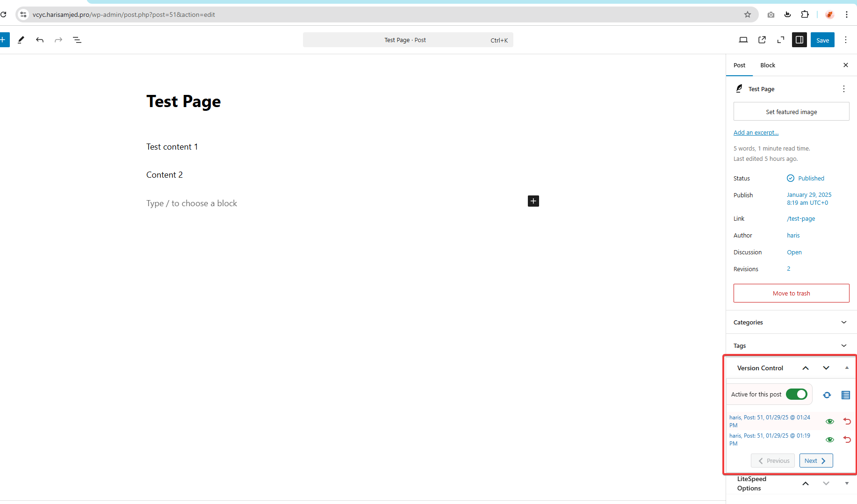Preview the 01:24 PM revision eye icon

tap(830, 421)
